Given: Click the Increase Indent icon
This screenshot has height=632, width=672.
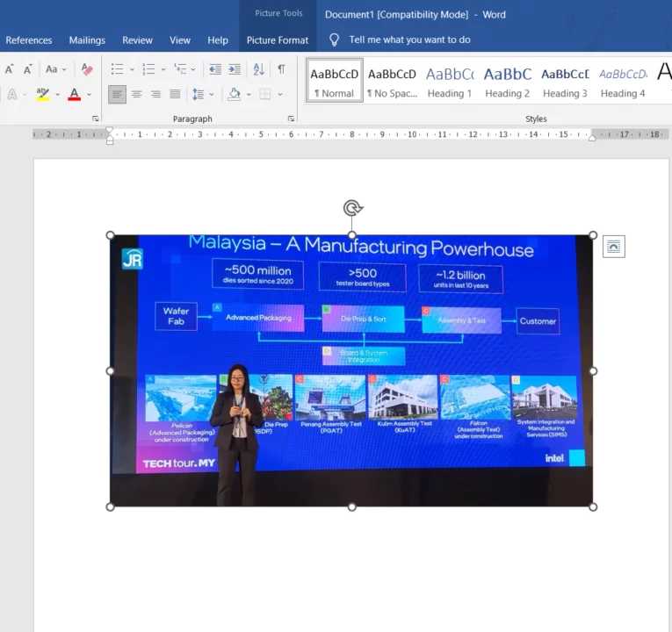Looking at the screenshot, I should 235,69.
